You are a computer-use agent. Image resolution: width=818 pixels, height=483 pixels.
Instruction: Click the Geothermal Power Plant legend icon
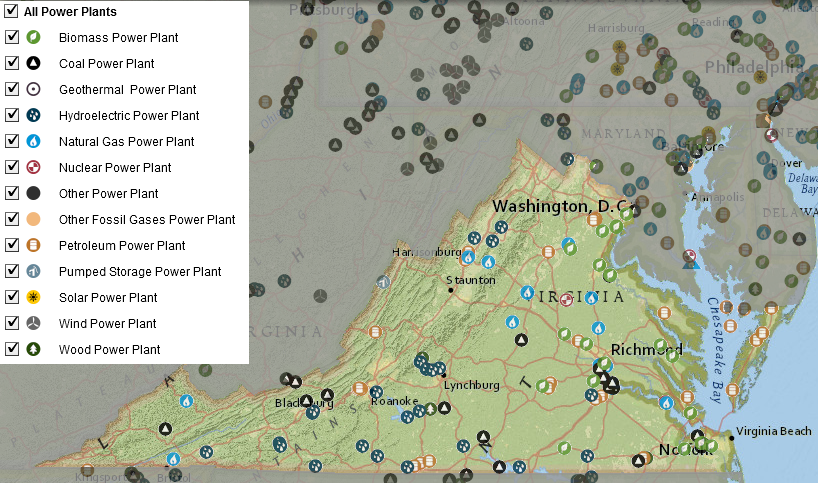pyautogui.click(x=33, y=89)
